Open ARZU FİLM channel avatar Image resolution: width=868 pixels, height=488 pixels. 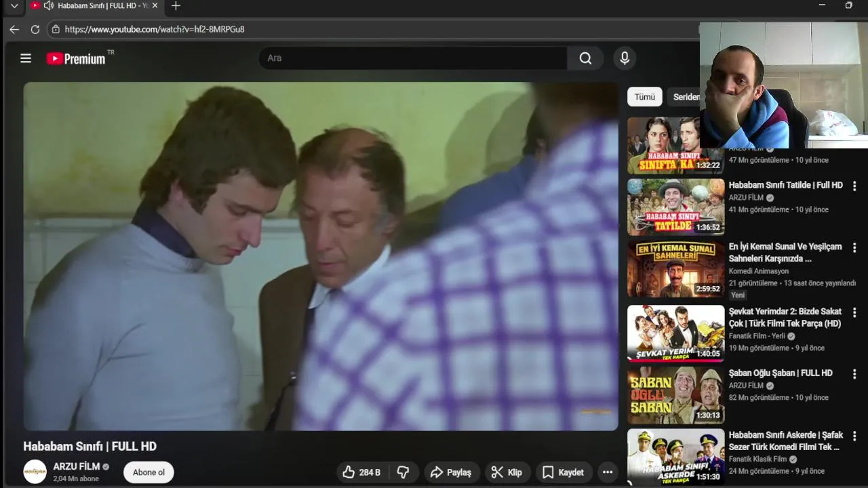click(35, 472)
